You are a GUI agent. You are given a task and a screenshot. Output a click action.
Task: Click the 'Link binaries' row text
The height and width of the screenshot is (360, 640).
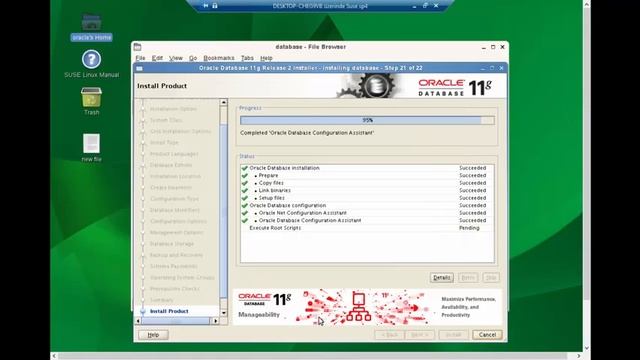coord(275,191)
